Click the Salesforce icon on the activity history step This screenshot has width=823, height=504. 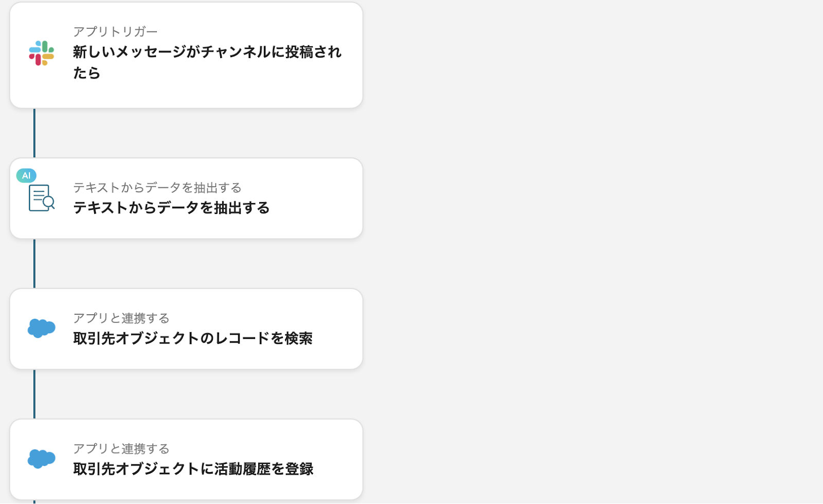point(42,459)
